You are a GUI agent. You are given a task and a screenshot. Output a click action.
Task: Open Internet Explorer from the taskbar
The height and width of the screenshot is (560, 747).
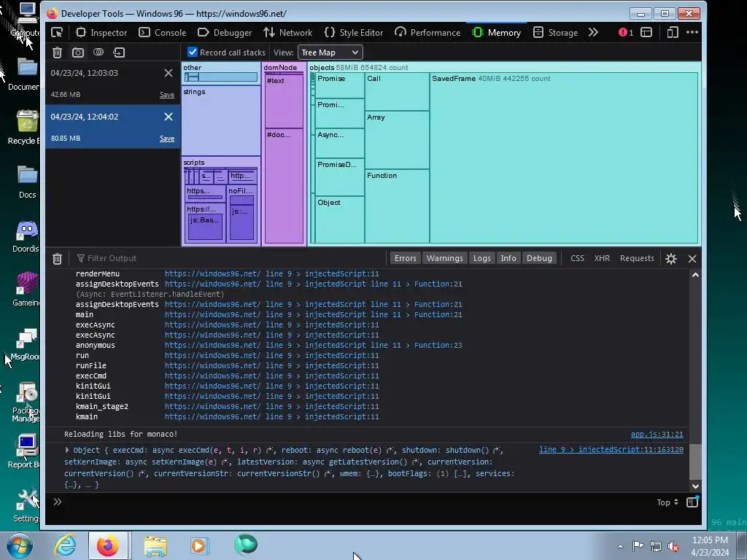65,545
